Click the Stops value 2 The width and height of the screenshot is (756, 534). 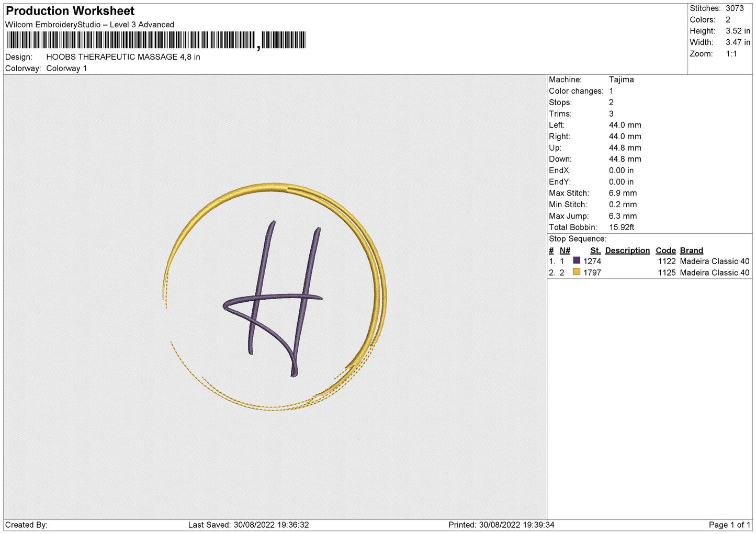[x=611, y=103]
